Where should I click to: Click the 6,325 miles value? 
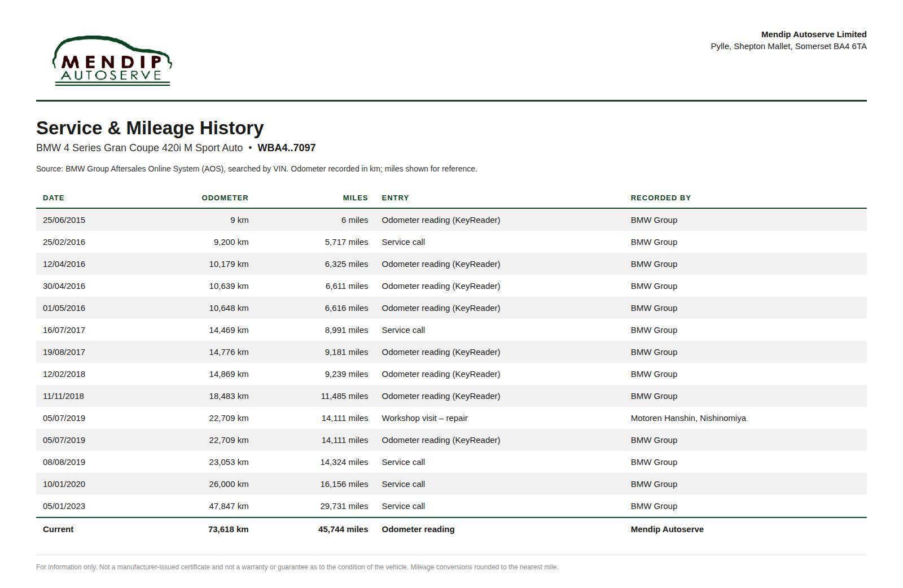(x=347, y=264)
